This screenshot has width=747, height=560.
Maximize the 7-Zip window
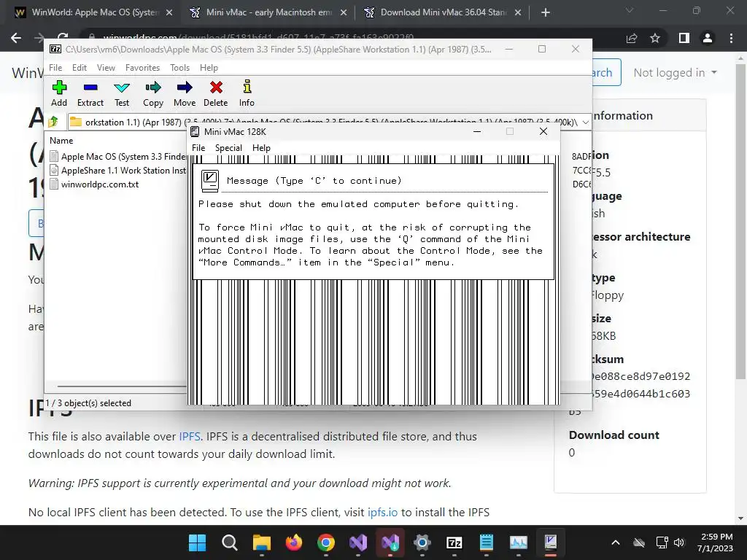(542, 49)
